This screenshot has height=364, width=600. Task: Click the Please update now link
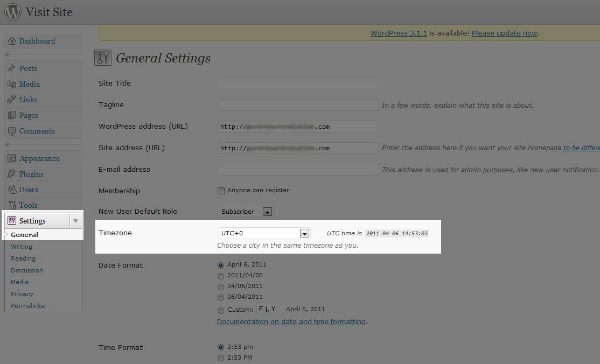pos(504,33)
